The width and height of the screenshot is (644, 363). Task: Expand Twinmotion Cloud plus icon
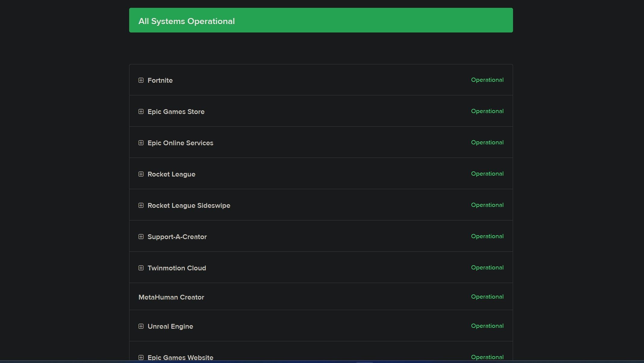pyautogui.click(x=141, y=268)
